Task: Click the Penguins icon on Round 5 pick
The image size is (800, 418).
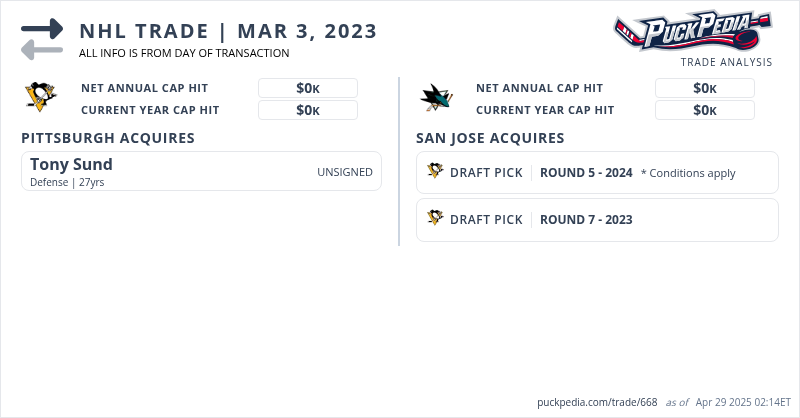Action: click(x=435, y=172)
